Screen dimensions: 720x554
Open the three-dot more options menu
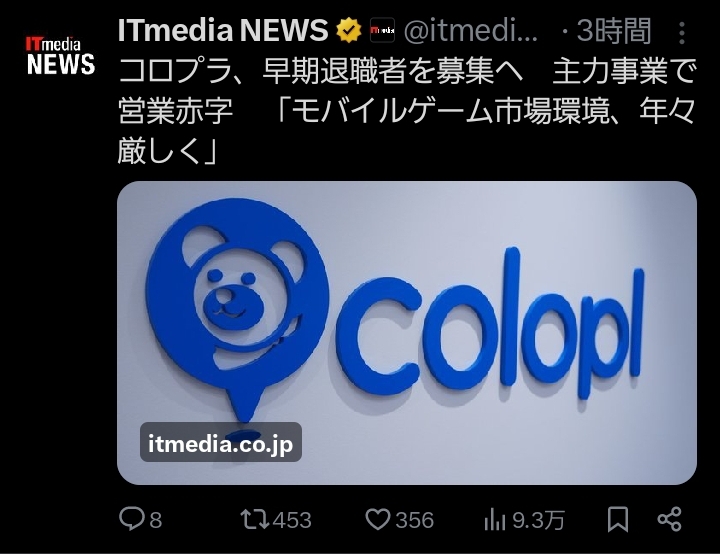point(682,33)
